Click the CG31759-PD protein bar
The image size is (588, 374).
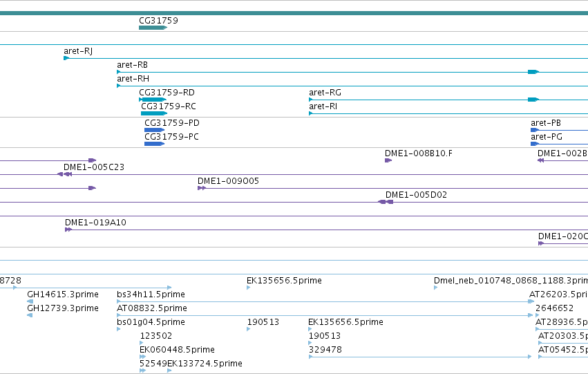click(155, 130)
